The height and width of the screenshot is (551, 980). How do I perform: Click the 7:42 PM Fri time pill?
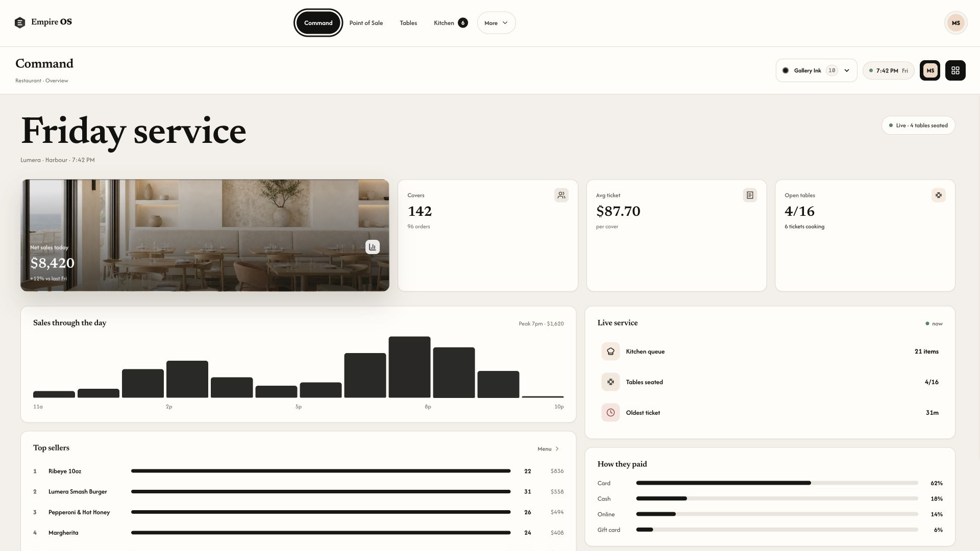click(x=888, y=70)
